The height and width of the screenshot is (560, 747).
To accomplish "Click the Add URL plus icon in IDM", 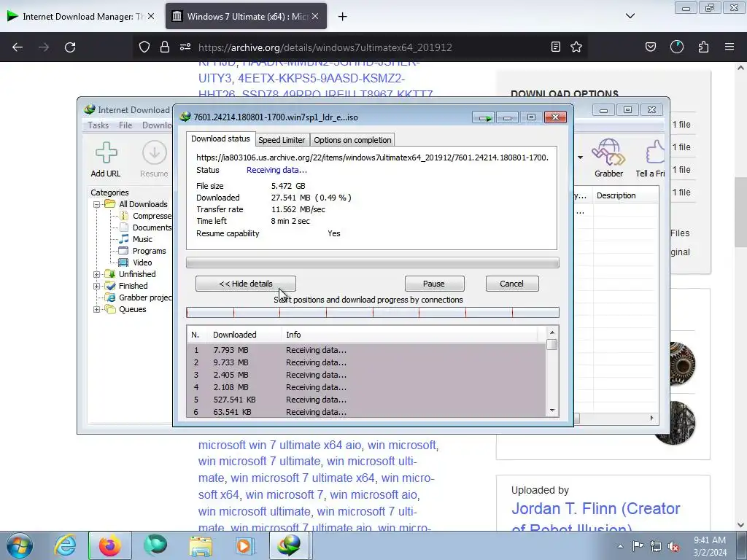I will pyautogui.click(x=106, y=153).
